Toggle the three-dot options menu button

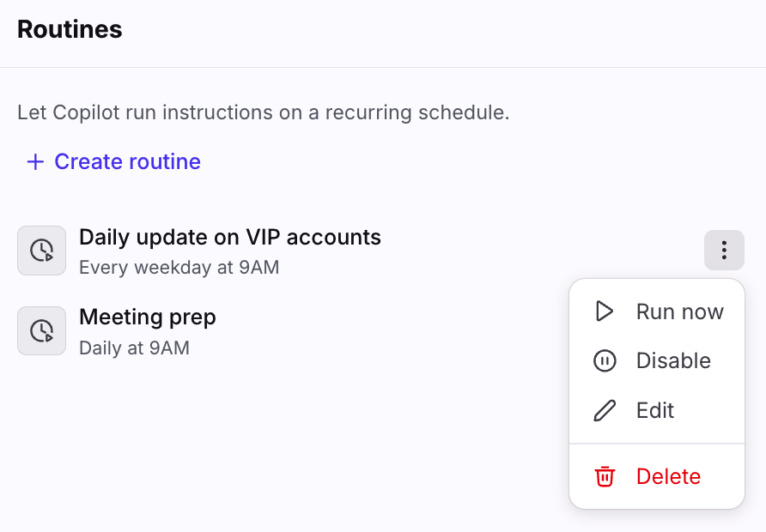tap(724, 250)
